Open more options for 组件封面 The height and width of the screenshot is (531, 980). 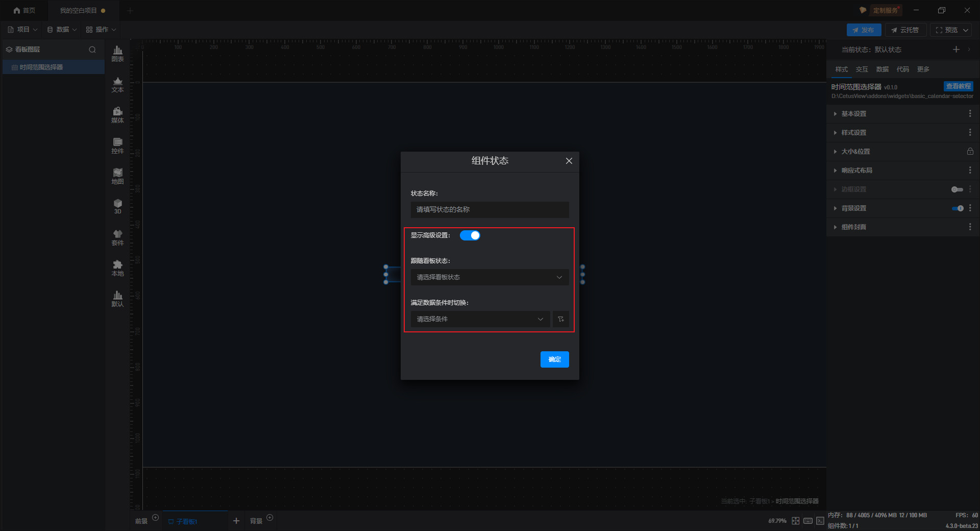coord(970,227)
